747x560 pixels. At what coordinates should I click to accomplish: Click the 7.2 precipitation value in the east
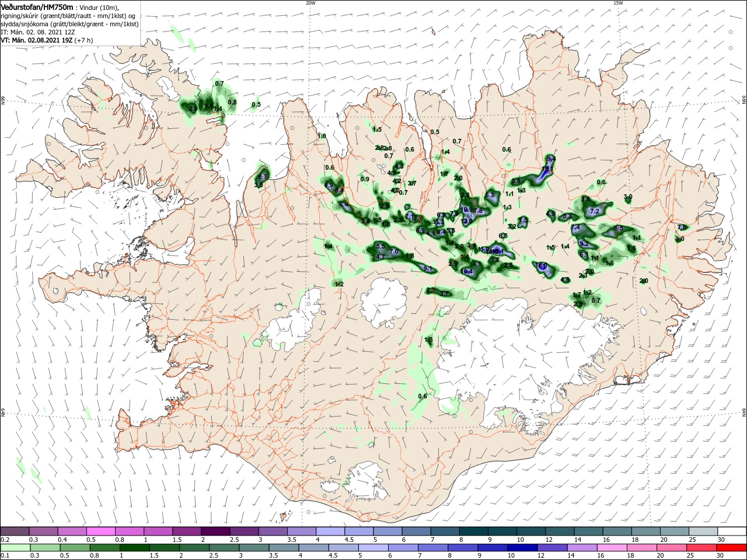tap(595, 211)
